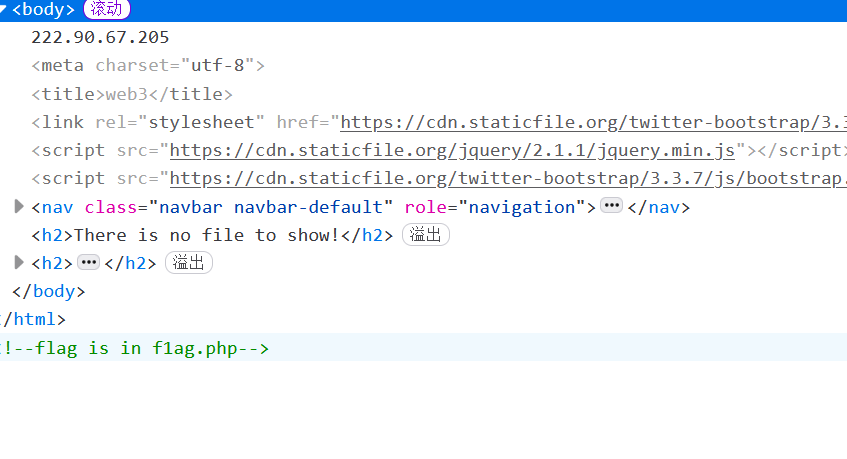Collapse the body element node

pyautogui.click(x=3, y=9)
